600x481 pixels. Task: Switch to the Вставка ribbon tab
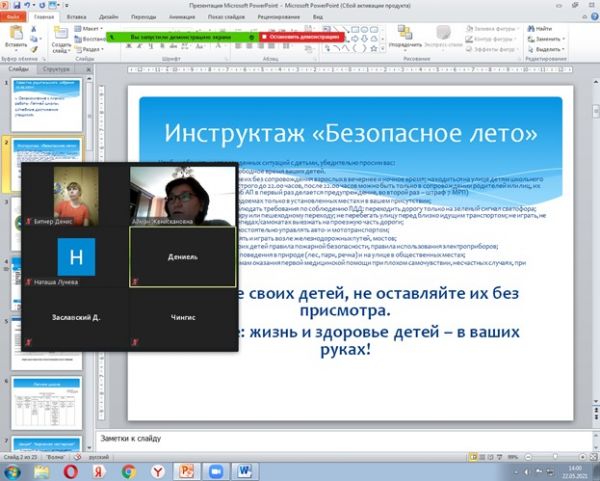(x=76, y=18)
